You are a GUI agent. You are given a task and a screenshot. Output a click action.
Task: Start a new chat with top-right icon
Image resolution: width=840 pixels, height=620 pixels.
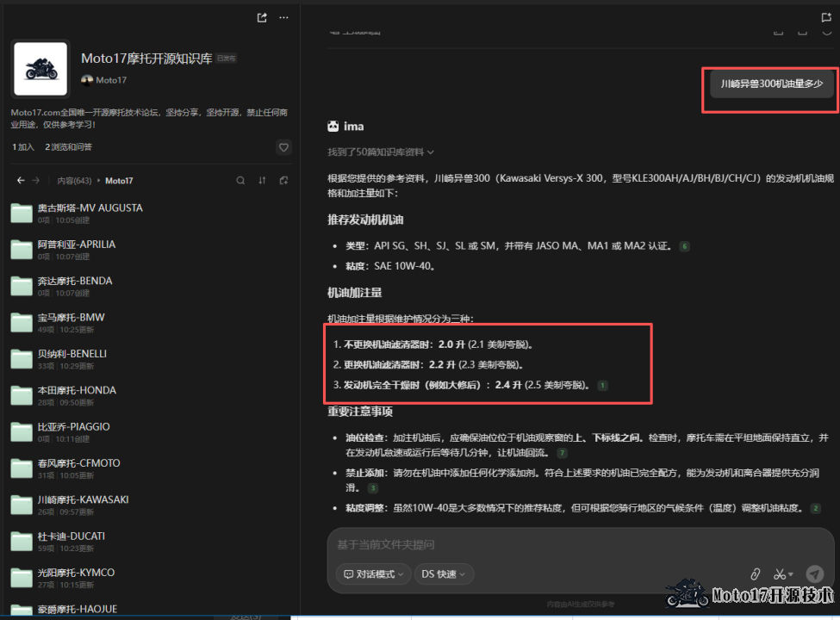pos(826,17)
